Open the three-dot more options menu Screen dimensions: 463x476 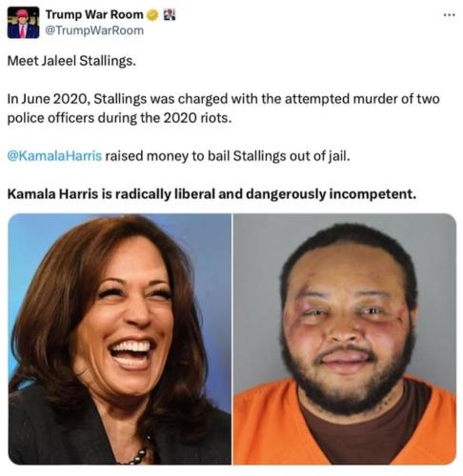(450, 14)
